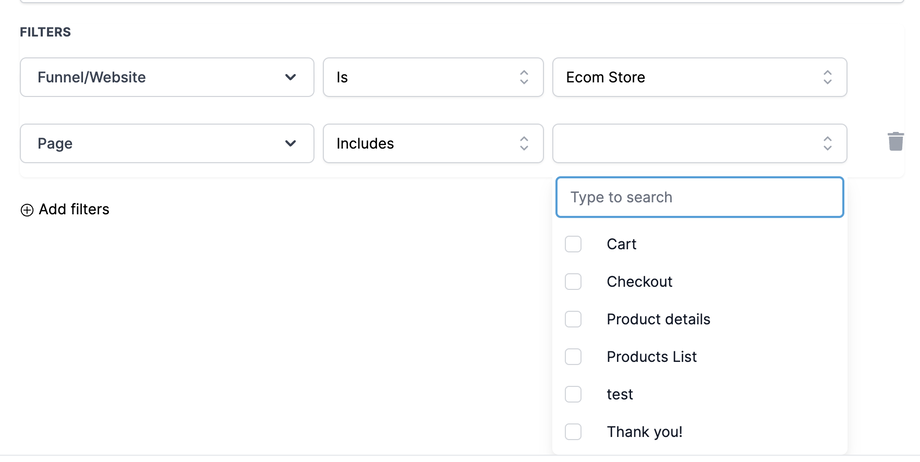Click chevron arrow in Funnel/Website dropdown
This screenshot has width=920, height=462.
[290, 77]
